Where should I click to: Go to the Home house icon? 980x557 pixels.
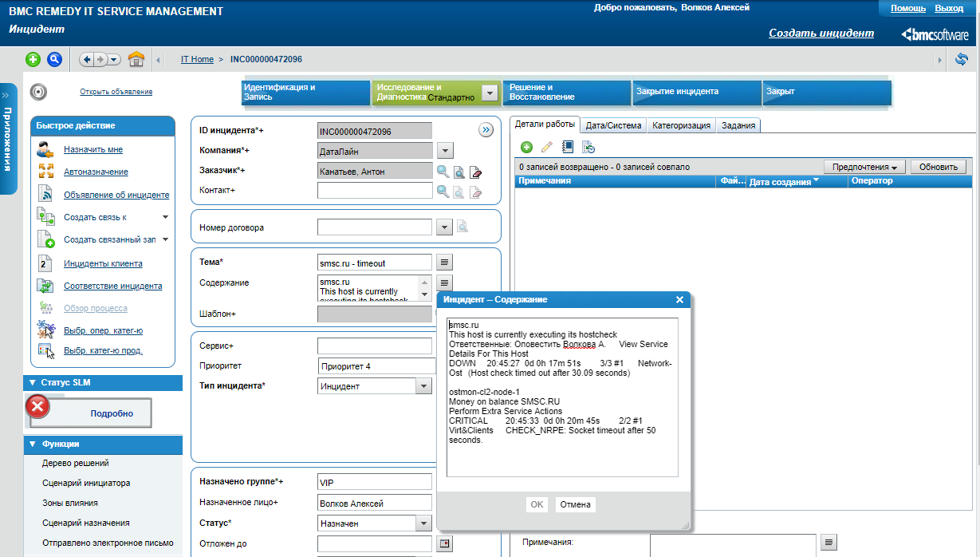pyautogui.click(x=136, y=59)
